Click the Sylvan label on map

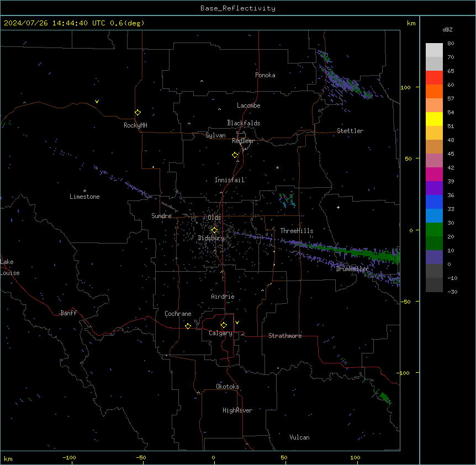[215, 135]
